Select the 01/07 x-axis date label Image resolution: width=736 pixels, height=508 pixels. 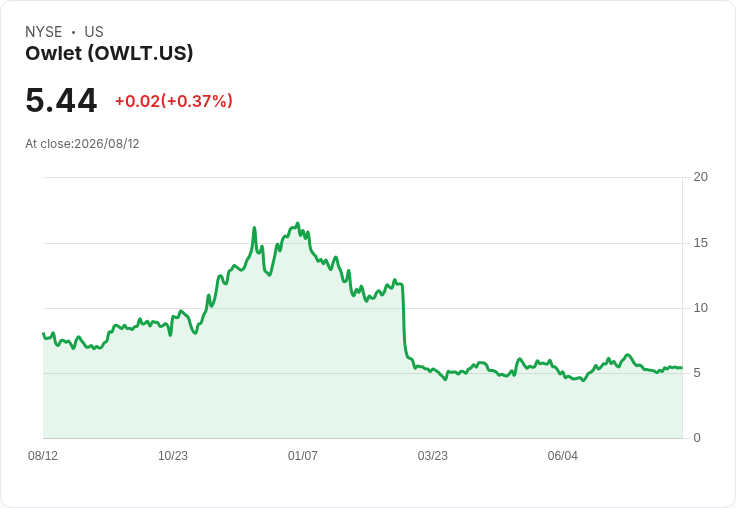click(303, 455)
